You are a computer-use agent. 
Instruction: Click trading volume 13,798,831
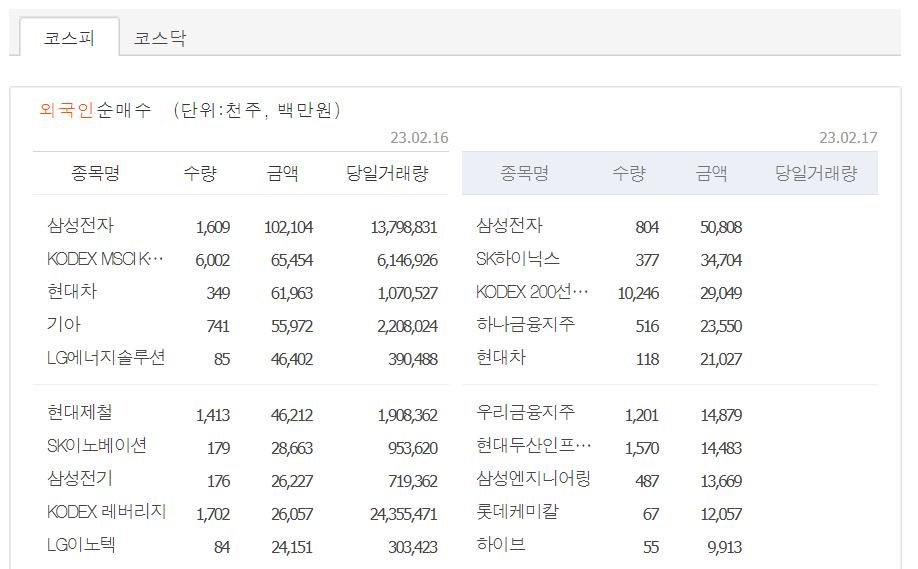tap(404, 227)
